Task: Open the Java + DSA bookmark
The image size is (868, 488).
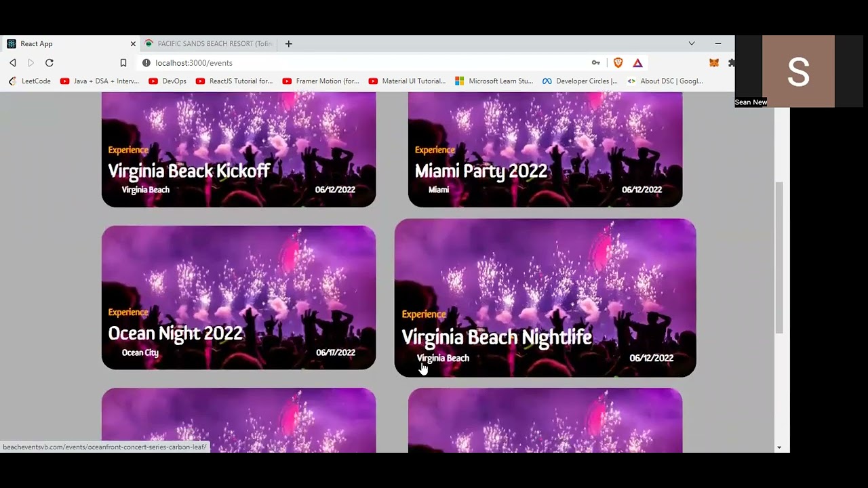Action: tap(100, 81)
